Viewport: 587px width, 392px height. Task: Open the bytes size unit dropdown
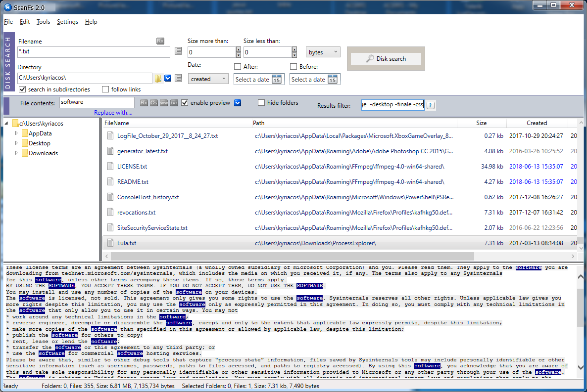coord(323,51)
